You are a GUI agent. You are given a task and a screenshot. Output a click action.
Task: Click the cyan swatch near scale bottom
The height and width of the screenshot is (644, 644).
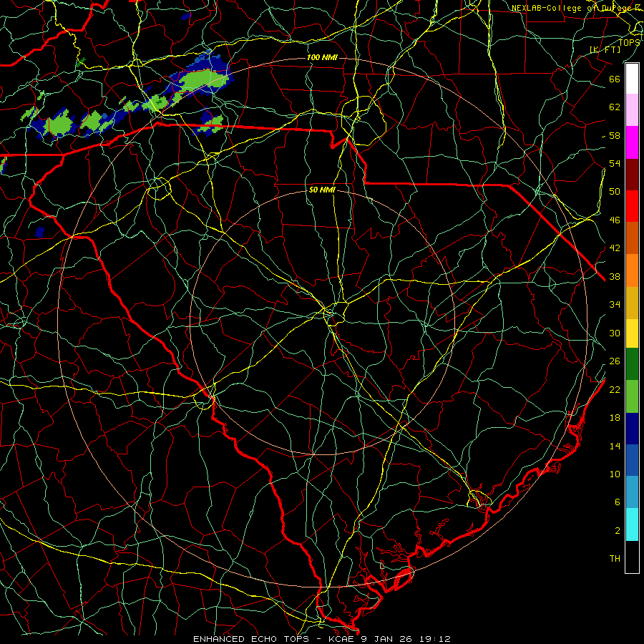[632, 525]
